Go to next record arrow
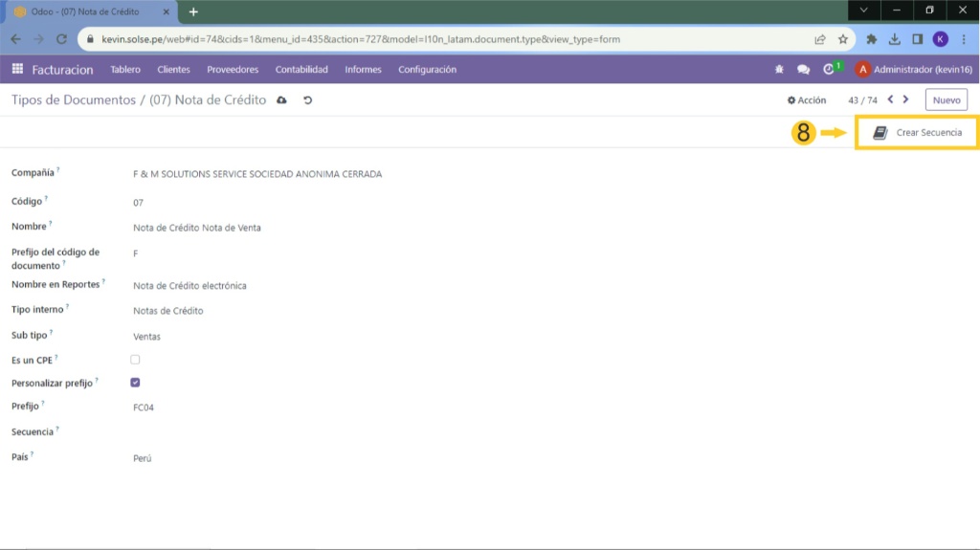980x550 pixels. click(906, 99)
